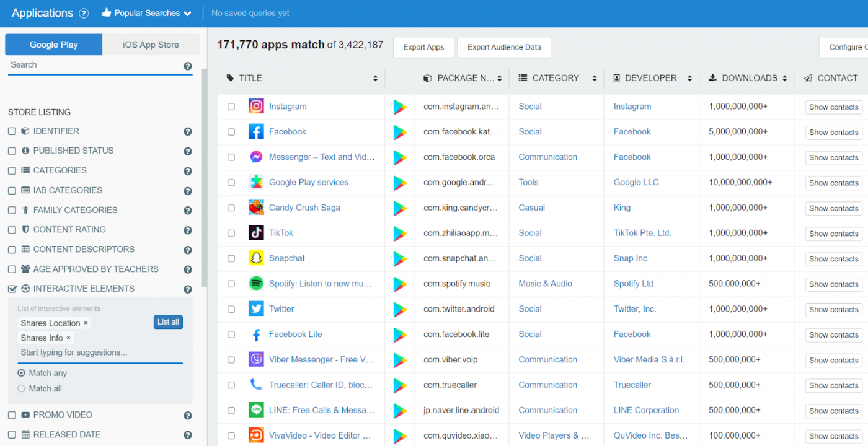Enable the IDENTIFIER filter checkbox
Image resolution: width=868 pixels, height=446 pixels.
pyautogui.click(x=12, y=131)
